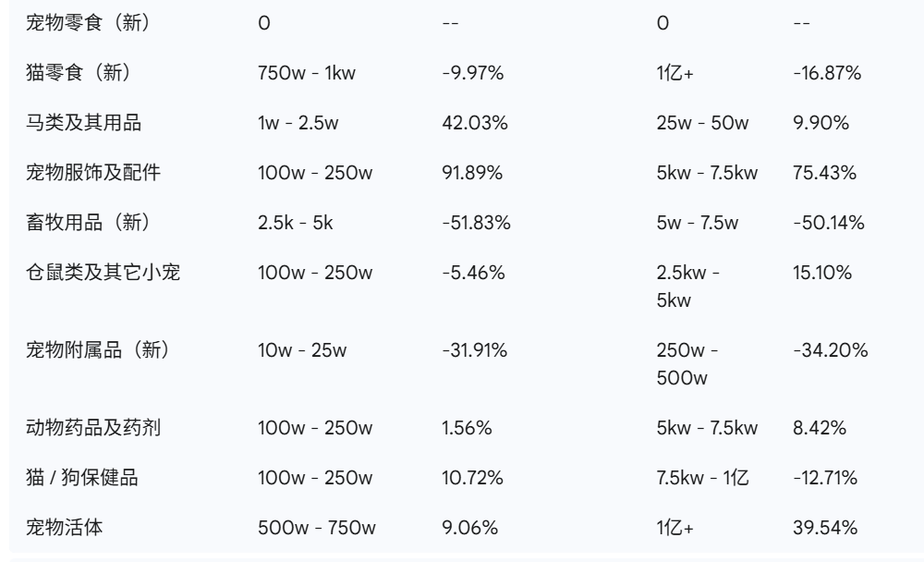Select the 仓鼠类及其它小宠 category cell
924x562 pixels.
click(103, 274)
